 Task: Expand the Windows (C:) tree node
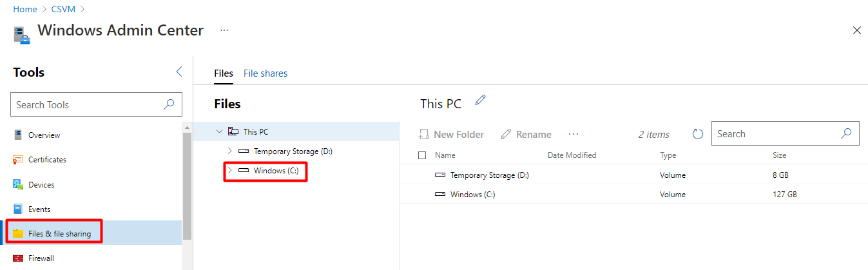pos(230,171)
